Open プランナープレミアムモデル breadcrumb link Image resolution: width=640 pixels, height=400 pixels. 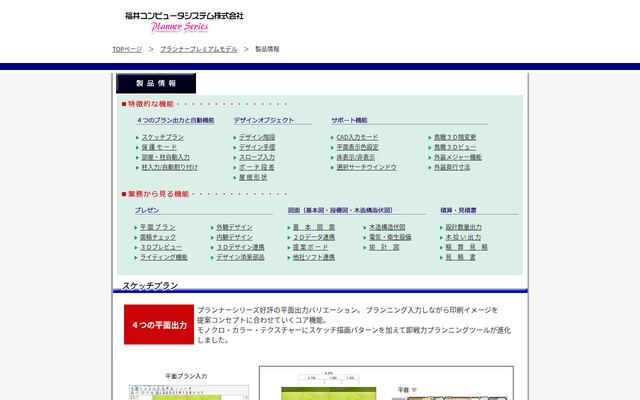tap(198, 49)
